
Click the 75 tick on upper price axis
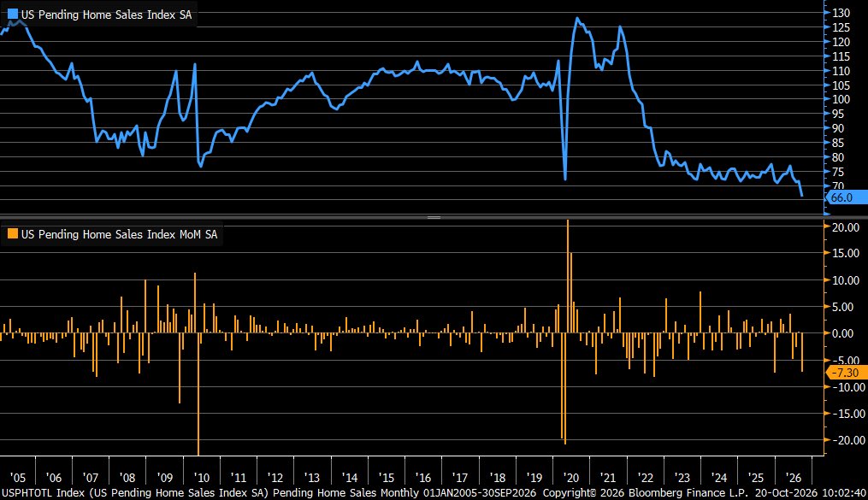pos(837,172)
